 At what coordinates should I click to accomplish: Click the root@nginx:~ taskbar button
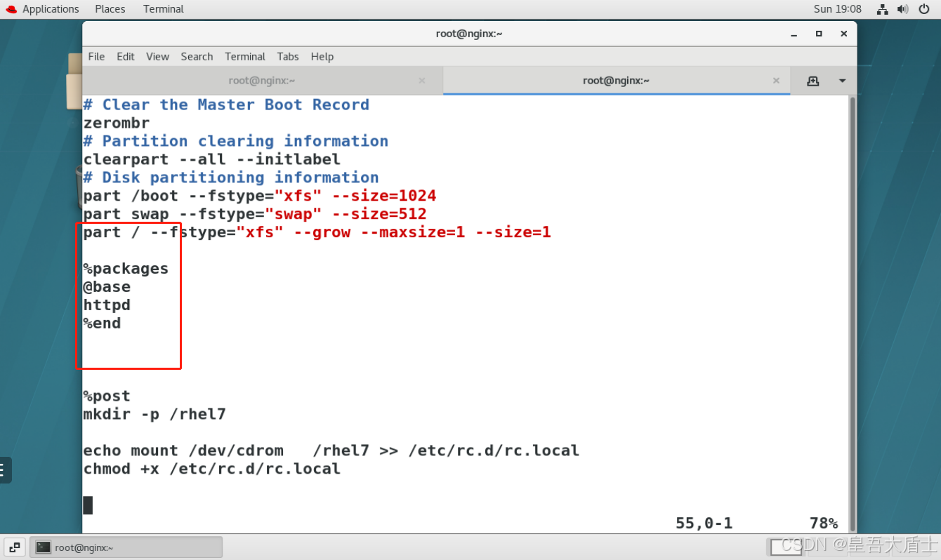126,547
